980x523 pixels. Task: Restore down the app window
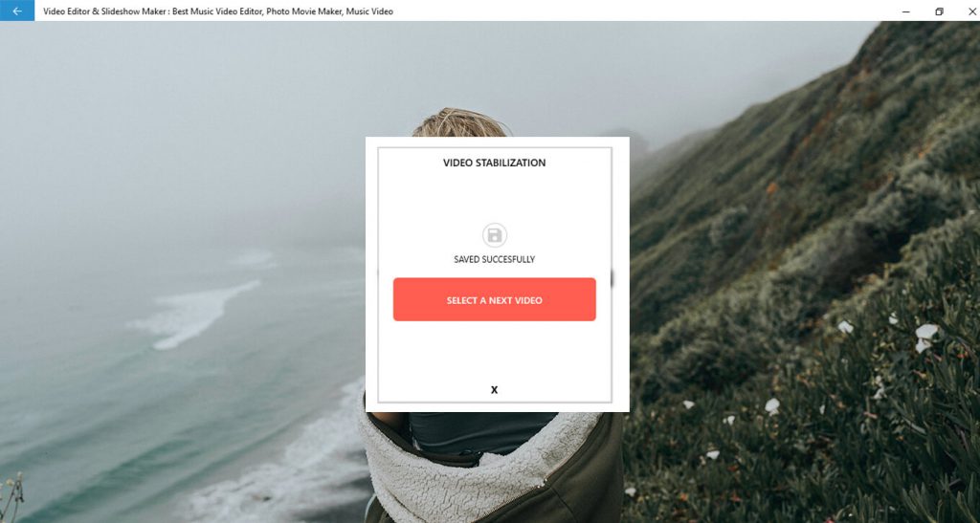pos(939,11)
